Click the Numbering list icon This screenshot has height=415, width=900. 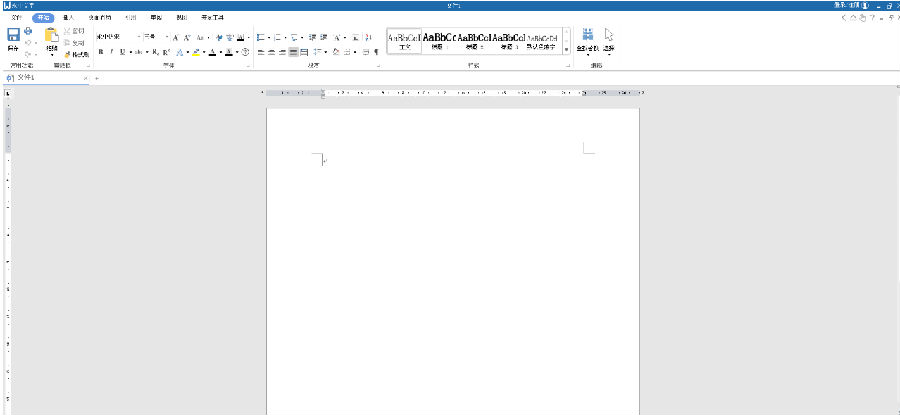point(277,38)
